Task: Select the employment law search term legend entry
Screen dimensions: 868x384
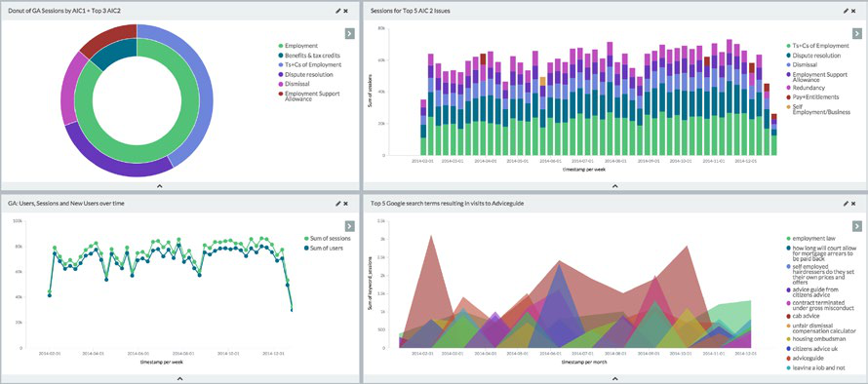Action: coord(811,239)
